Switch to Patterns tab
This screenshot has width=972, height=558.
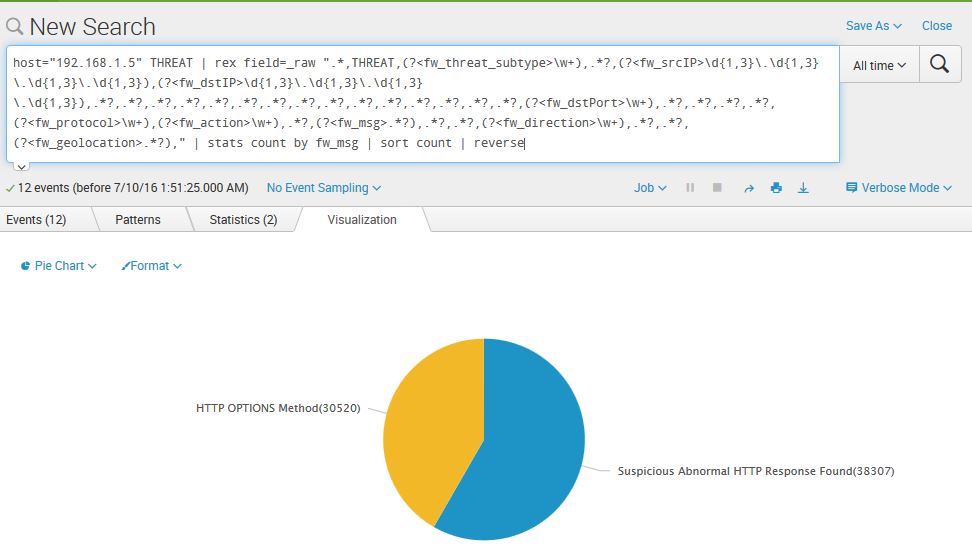[x=138, y=219]
